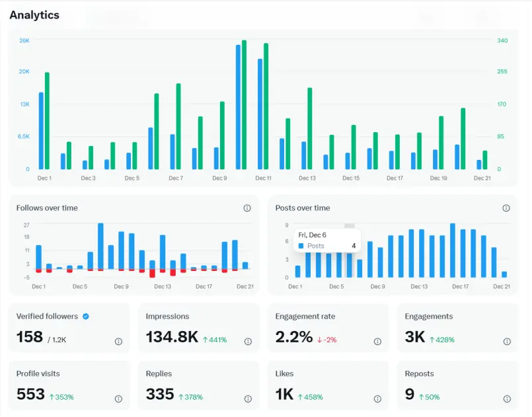532x417 pixels.
Task: Open the Verified followers info icon
Action: point(118,342)
